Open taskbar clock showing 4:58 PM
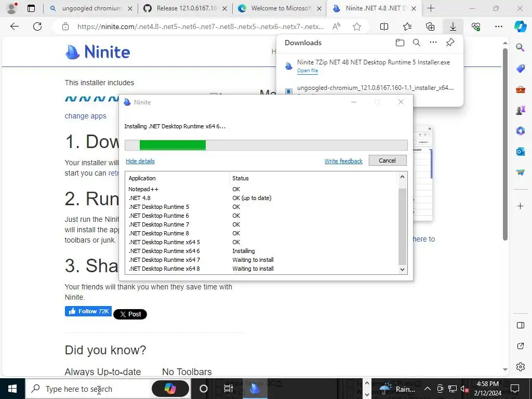Viewport: 532px width, 399px height. point(487,389)
